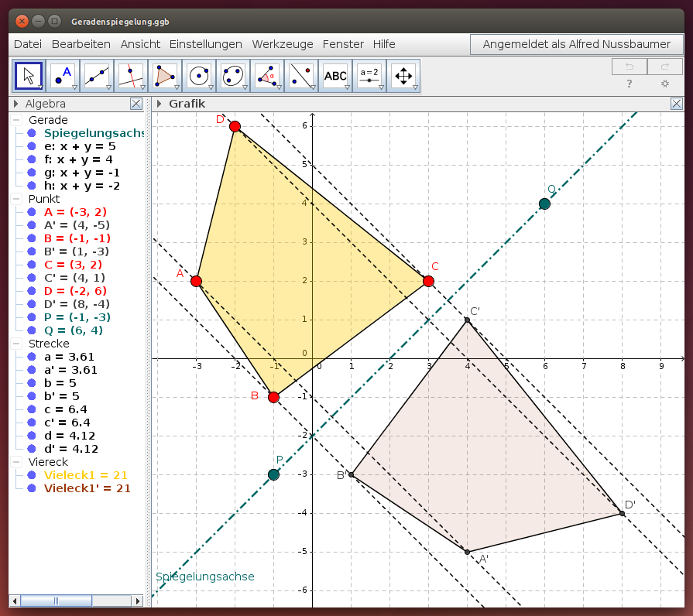Viewport: 693px width, 616px height.
Task: Toggle visibility of point P = (-1, -3)
Action: click(32, 317)
